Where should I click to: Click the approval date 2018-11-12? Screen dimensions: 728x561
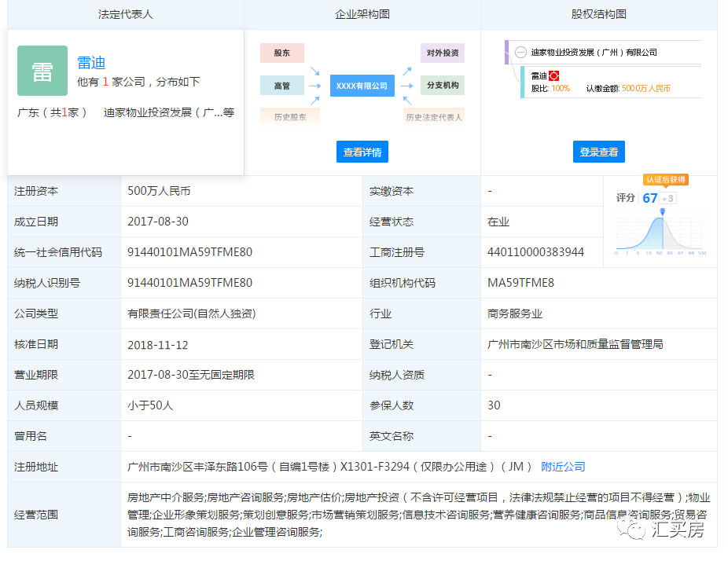(158, 345)
